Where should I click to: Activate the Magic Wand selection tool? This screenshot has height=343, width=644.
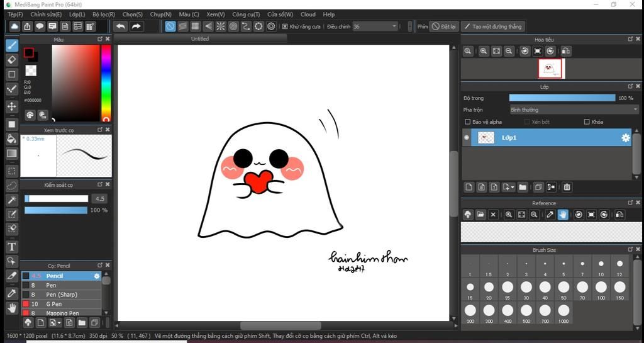(x=11, y=200)
